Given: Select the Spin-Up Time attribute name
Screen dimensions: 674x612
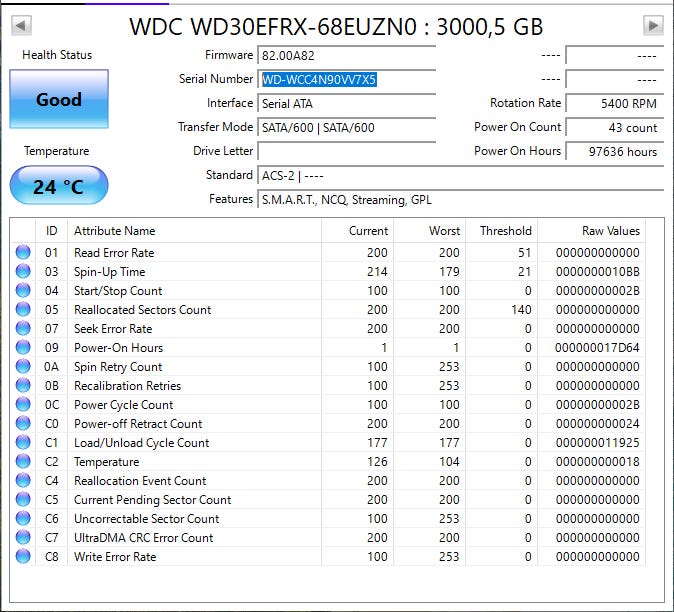Looking at the screenshot, I should [110, 272].
